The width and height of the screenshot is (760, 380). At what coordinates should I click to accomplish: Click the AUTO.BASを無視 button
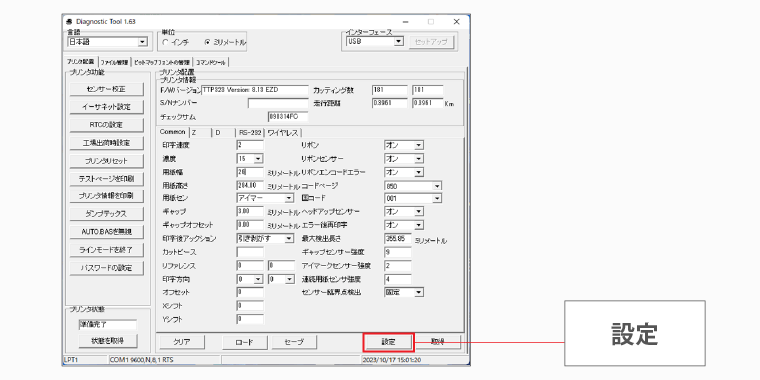pyautogui.click(x=107, y=232)
